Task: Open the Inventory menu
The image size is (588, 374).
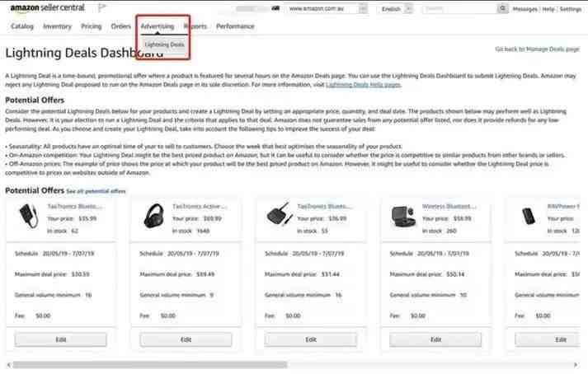Action: click(57, 26)
